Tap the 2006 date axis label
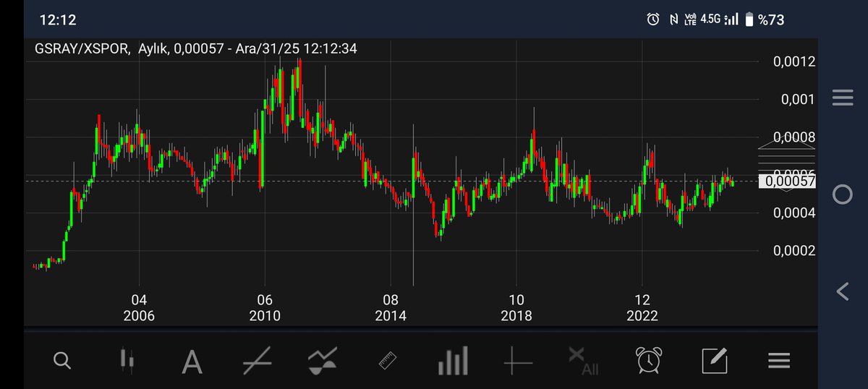Screen dimensions: 868x389 [139, 316]
